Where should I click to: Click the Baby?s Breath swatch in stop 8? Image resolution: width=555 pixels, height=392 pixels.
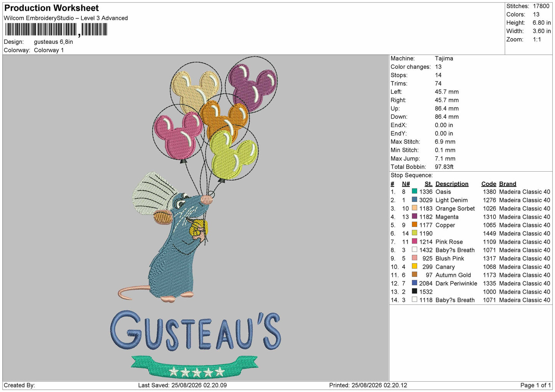pos(414,250)
